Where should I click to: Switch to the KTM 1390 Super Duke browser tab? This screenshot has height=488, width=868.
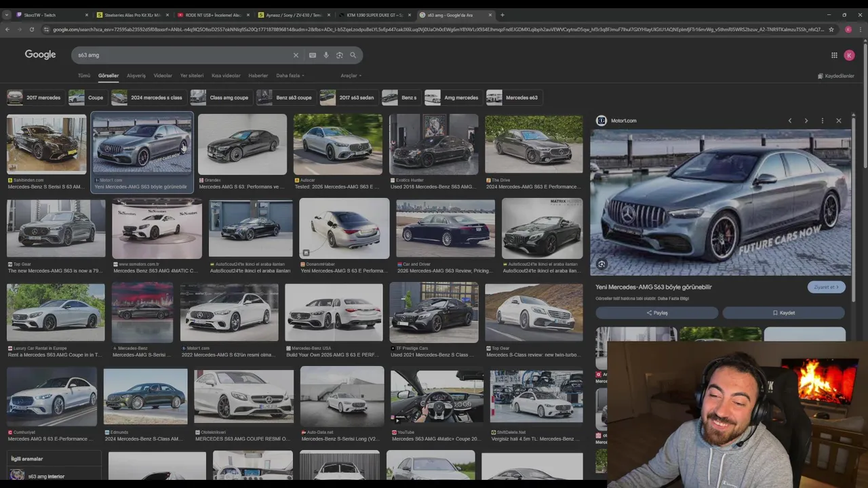[374, 15]
